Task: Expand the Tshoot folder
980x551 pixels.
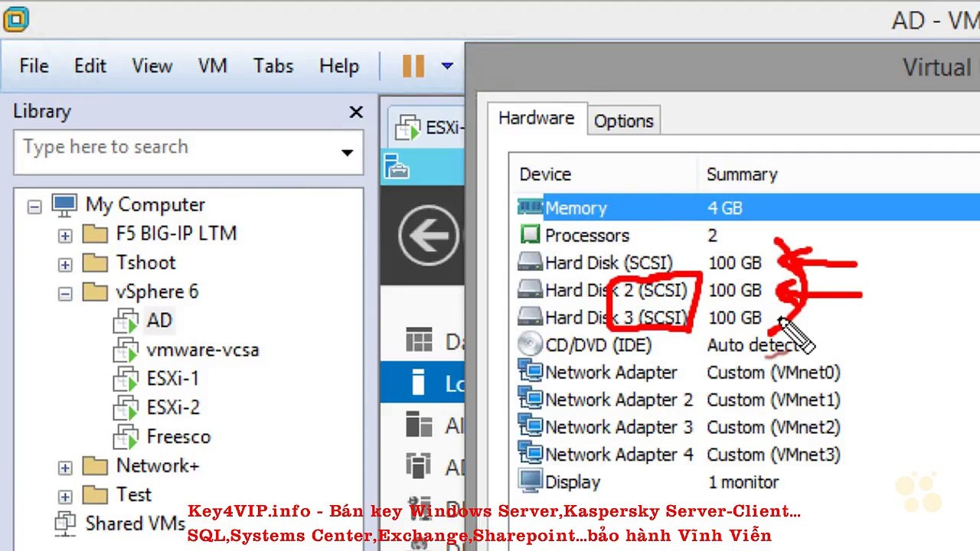Action: click(65, 265)
